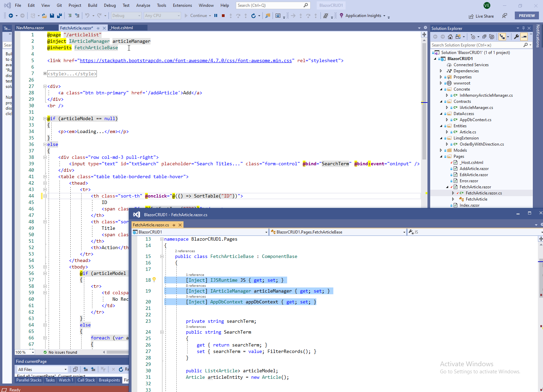Open the All Files scope dropdown

tap(66, 369)
